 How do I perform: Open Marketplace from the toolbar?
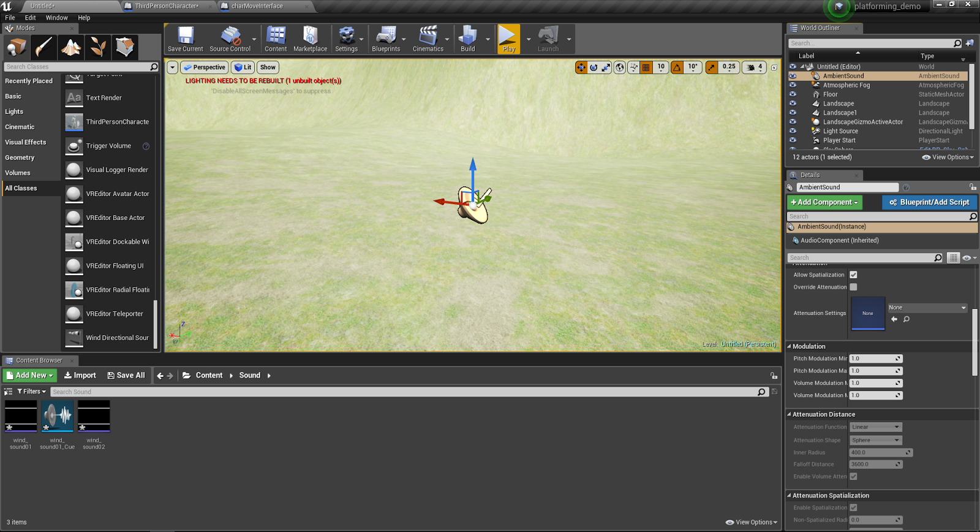[x=311, y=39]
